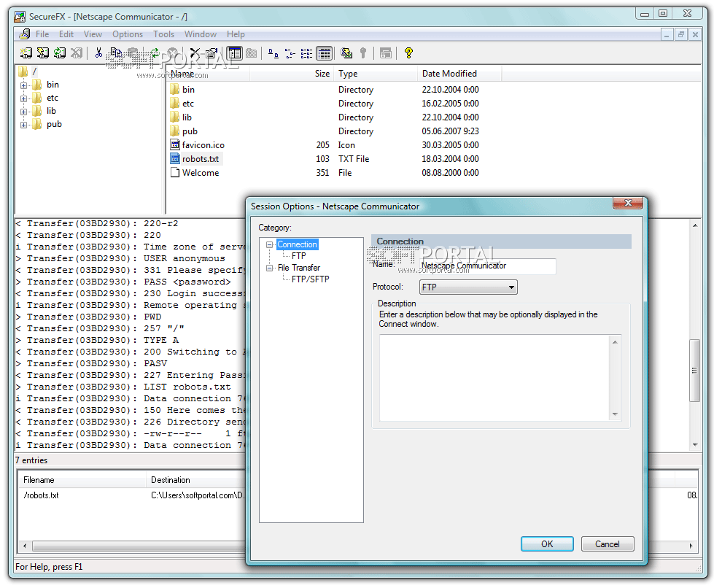Click OK in Session Options dialog

(x=547, y=543)
